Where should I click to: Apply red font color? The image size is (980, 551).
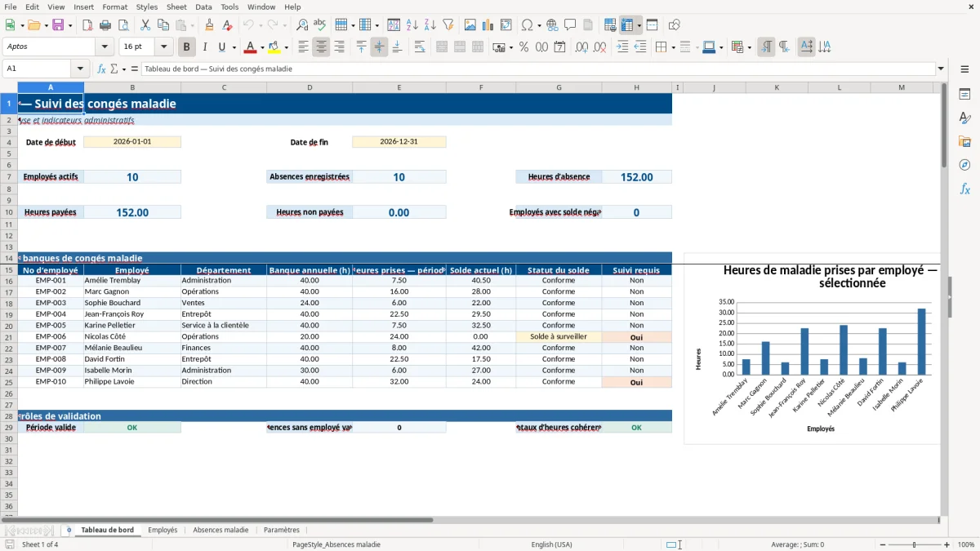pos(252,47)
